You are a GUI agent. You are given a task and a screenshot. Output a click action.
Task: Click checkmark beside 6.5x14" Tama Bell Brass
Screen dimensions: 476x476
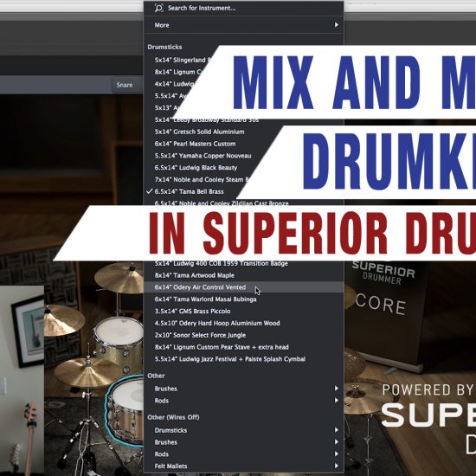click(149, 191)
